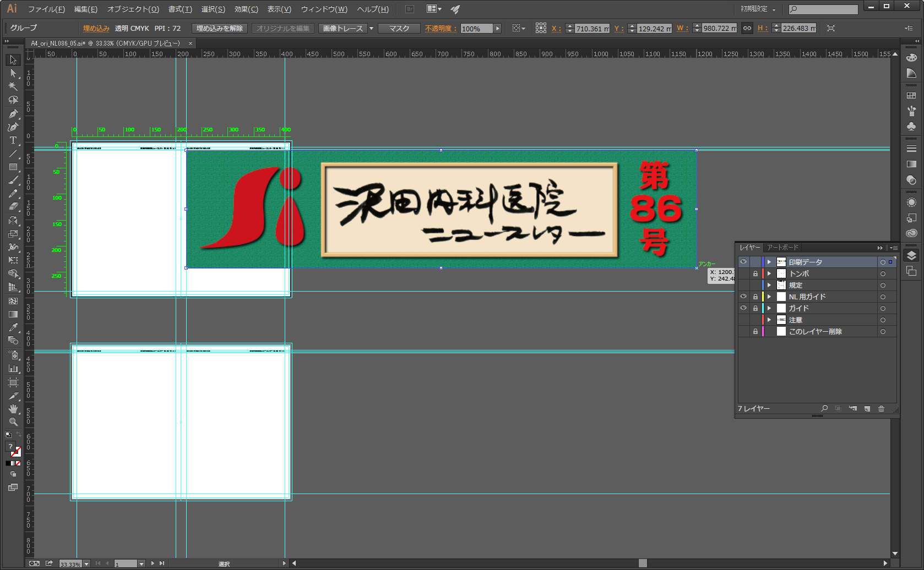Show the トンボ layer
924x570 pixels.
743,273
